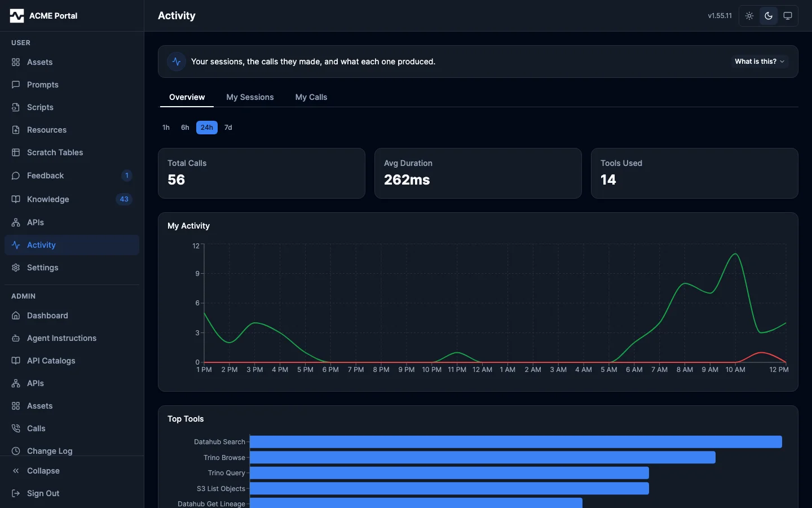This screenshot has height=508, width=812.
Task: Expand the What is this? explainer
Action: 760,62
